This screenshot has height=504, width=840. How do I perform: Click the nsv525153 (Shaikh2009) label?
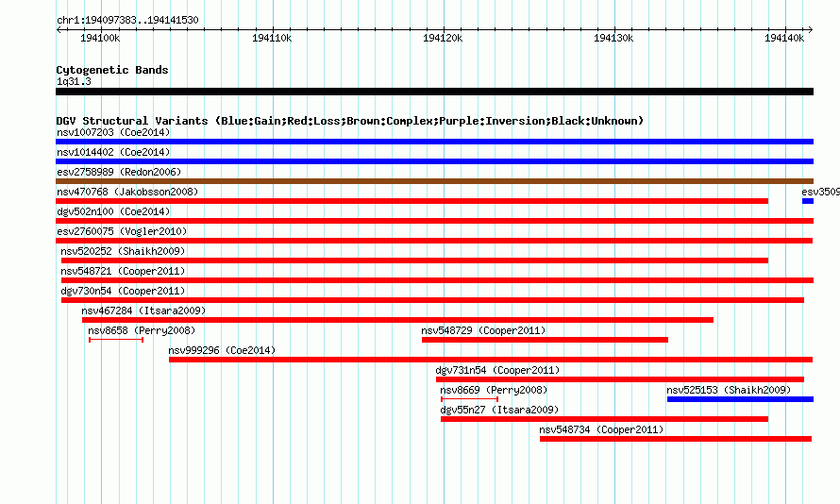click(x=729, y=390)
